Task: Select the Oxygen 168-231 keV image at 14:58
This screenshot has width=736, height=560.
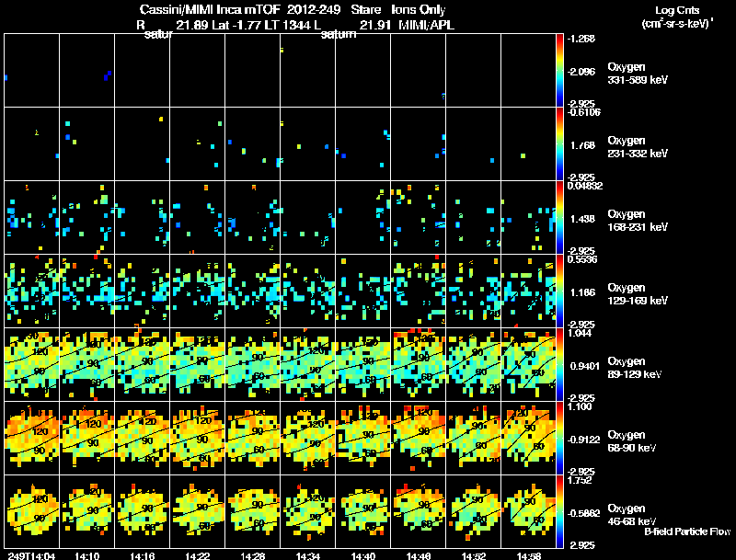Action: [x=528, y=217]
